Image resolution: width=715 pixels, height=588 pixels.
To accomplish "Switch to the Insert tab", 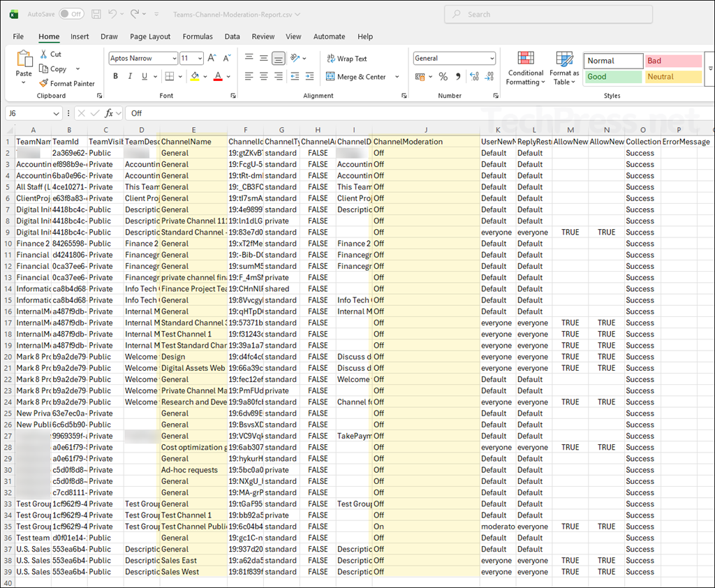I will tap(80, 36).
